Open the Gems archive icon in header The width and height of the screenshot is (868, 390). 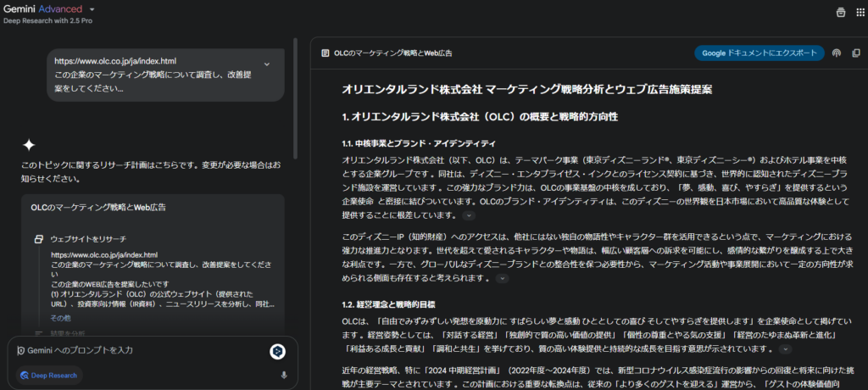pos(840,12)
